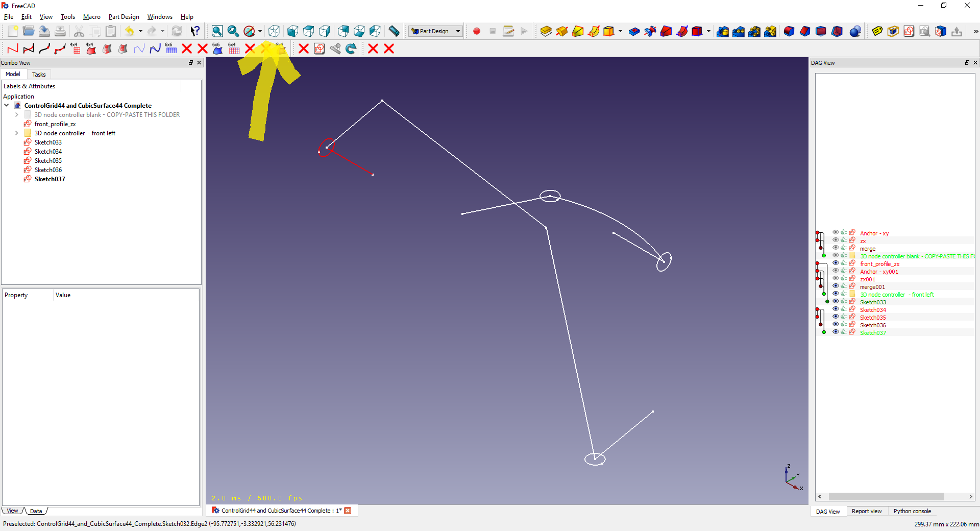The height and width of the screenshot is (531, 980).
Task: Click the 6x6 grid macro icon
Action: (x=170, y=49)
